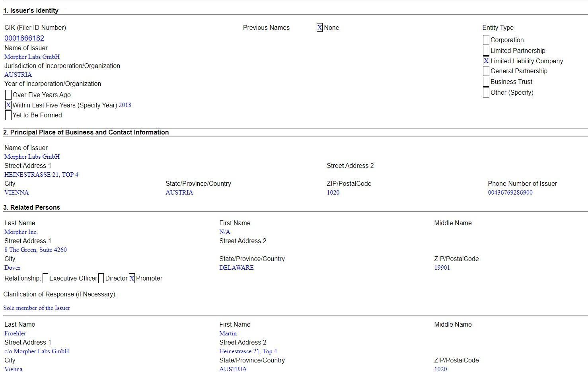The height and width of the screenshot is (372, 588).
Task: Select state value AUSTRIA in section 2
Action: [x=179, y=192]
